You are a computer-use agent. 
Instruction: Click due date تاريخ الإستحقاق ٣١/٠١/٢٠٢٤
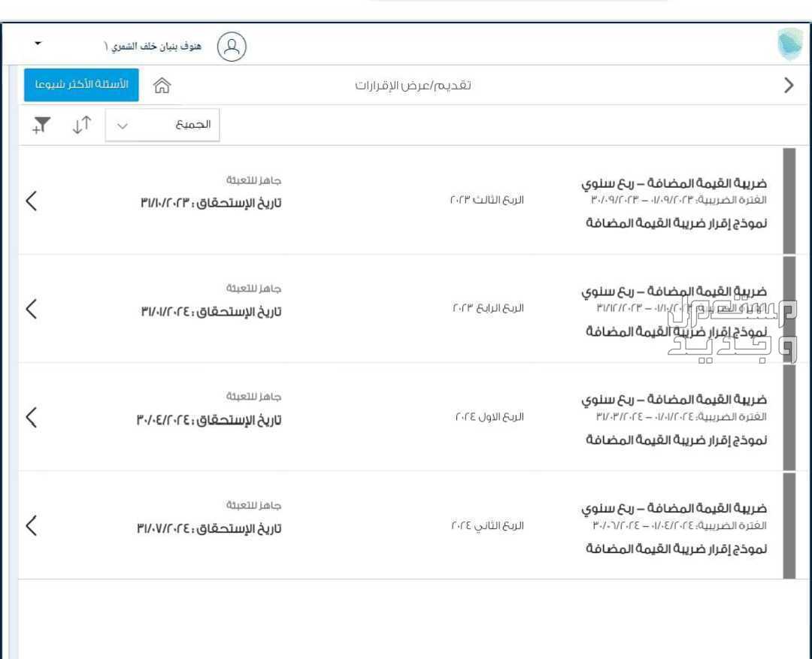tap(211, 312)
